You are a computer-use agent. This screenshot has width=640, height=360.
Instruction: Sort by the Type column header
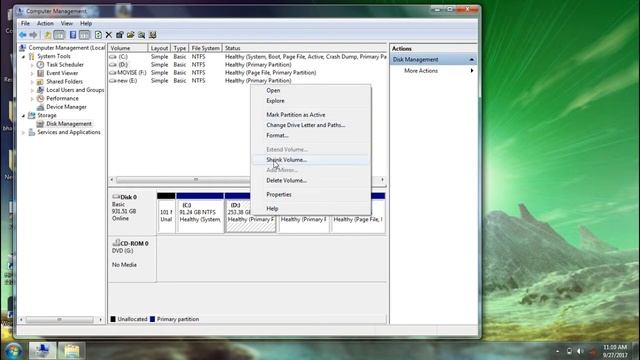coord(179,48)
